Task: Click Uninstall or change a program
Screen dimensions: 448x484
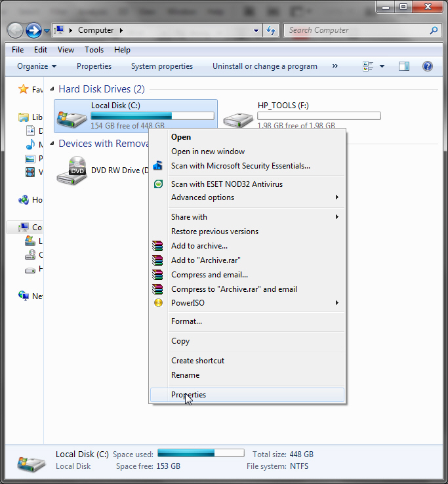Action: [264, 66]
